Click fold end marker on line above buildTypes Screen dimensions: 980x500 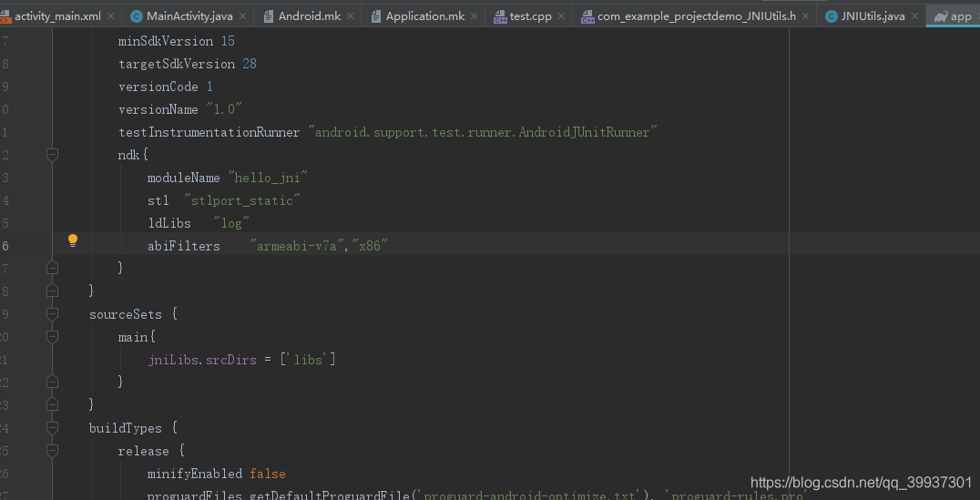click(x=53, y=403)
